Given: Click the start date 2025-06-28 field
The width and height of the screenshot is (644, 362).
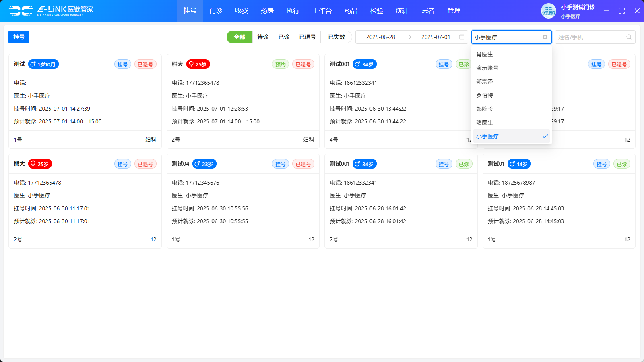Looking at the screenshot, I should 380,37.
